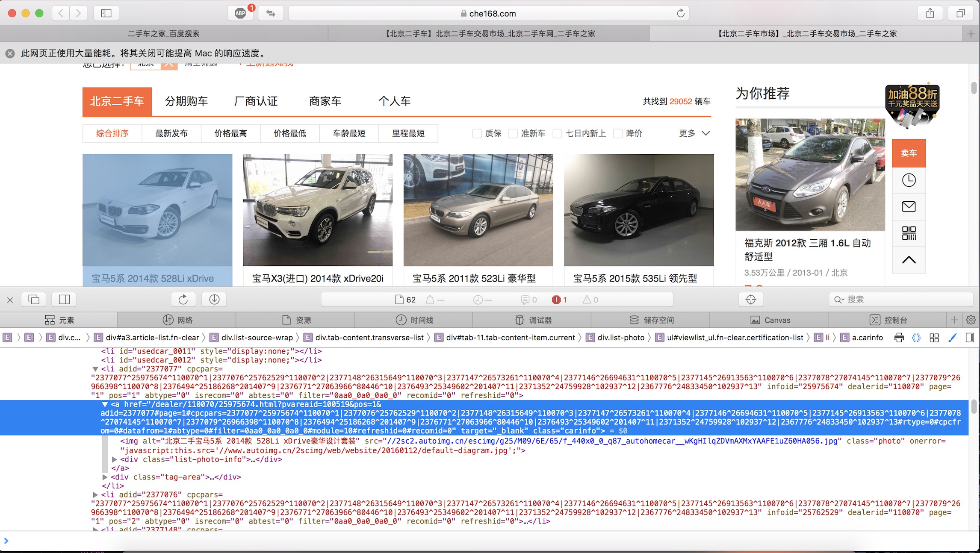
Task: Reload the inspected page from Web Inspector toolbar
Action: [183, 300]
